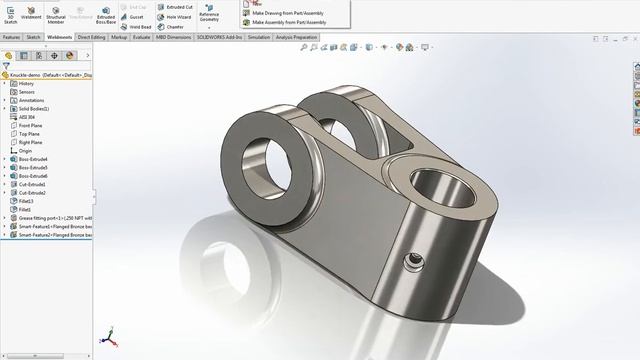This screenshot has width=640, height=360.
Task: Click Zoom to Fit magnifier icon
Action: 304,47
